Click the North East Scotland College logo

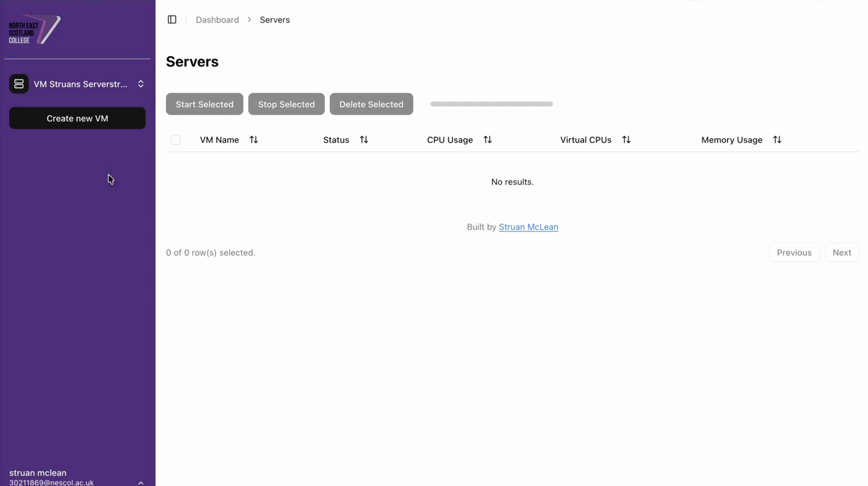[x=34, y=30]
